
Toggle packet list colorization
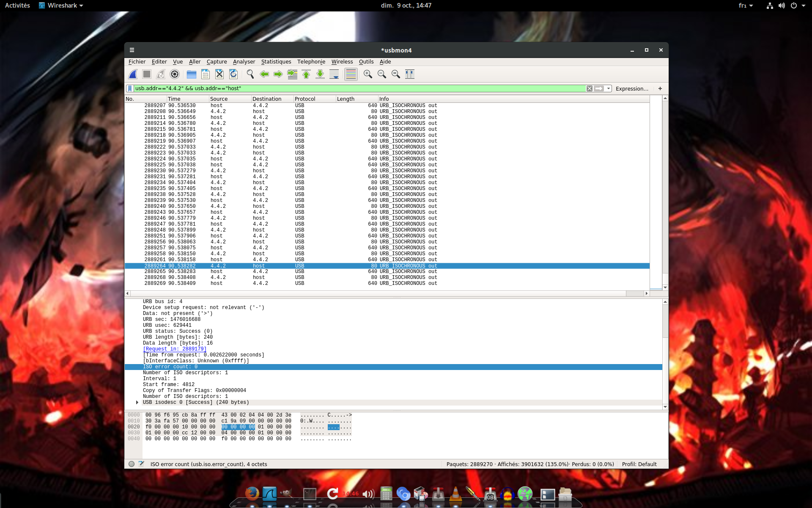click(351, 75)
